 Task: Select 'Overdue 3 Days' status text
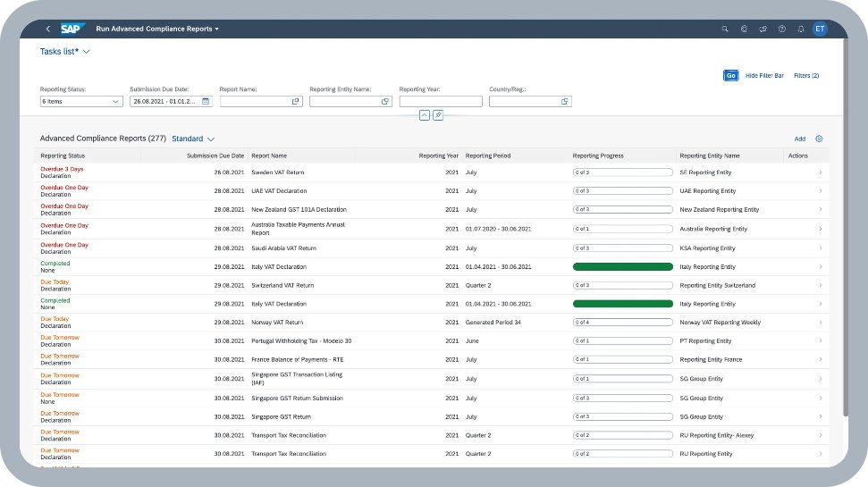[x=62, y=170]
